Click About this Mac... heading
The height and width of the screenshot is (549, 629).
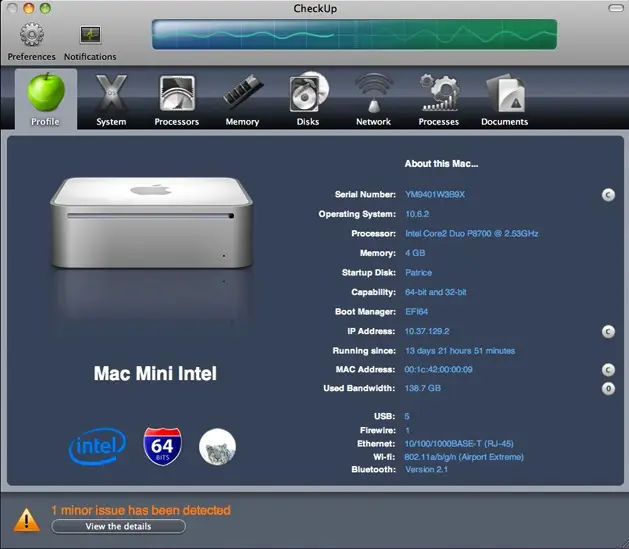click(x=441, y=164)
